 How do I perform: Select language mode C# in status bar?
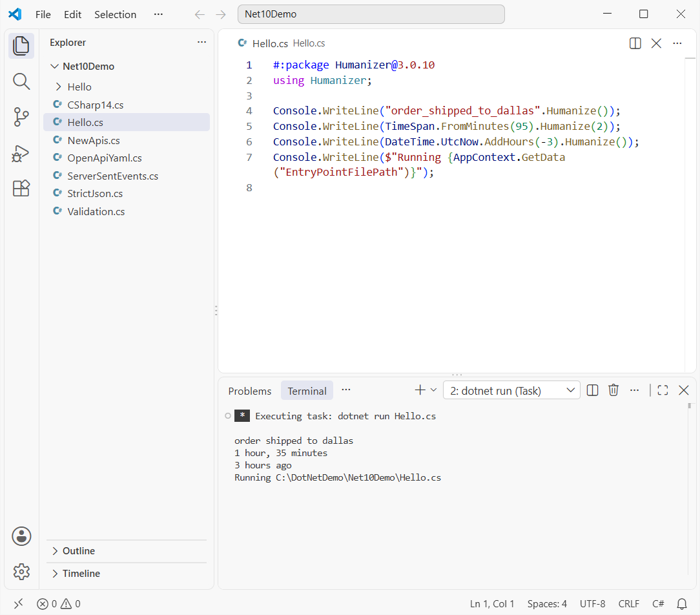[x=658, y=604]
